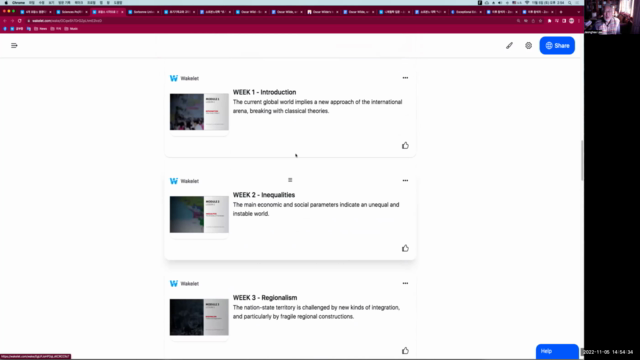Open the settings gear icon
Image resolution: width=640 pixels, height=360 pixels.
[529, 46]
